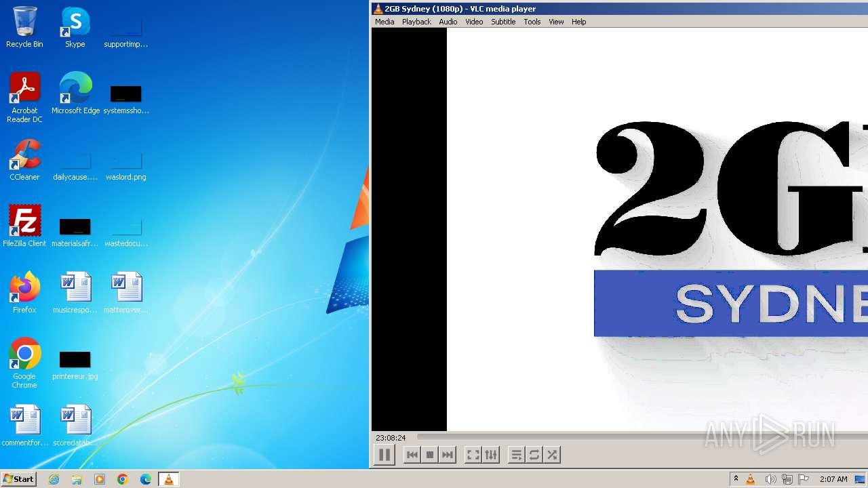Image resolution: width=868 pixels, height=488 pixels.
Task: Go to previous media in VLC
Action: coord(412,455)
